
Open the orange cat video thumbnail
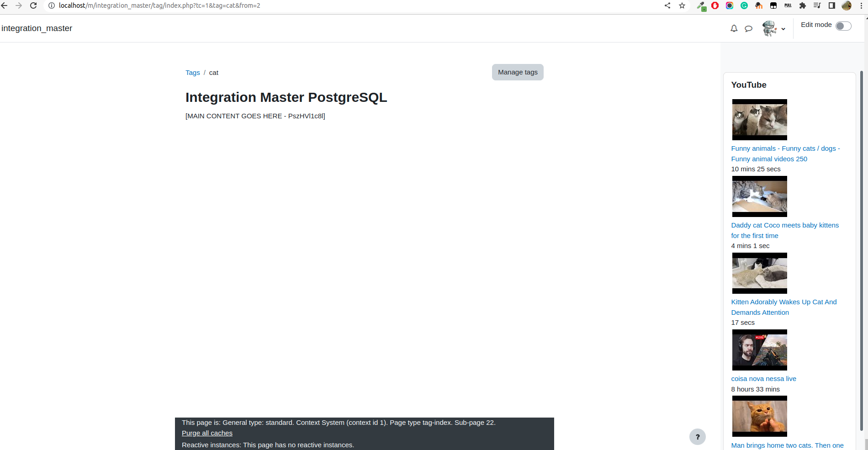(759, 416)
